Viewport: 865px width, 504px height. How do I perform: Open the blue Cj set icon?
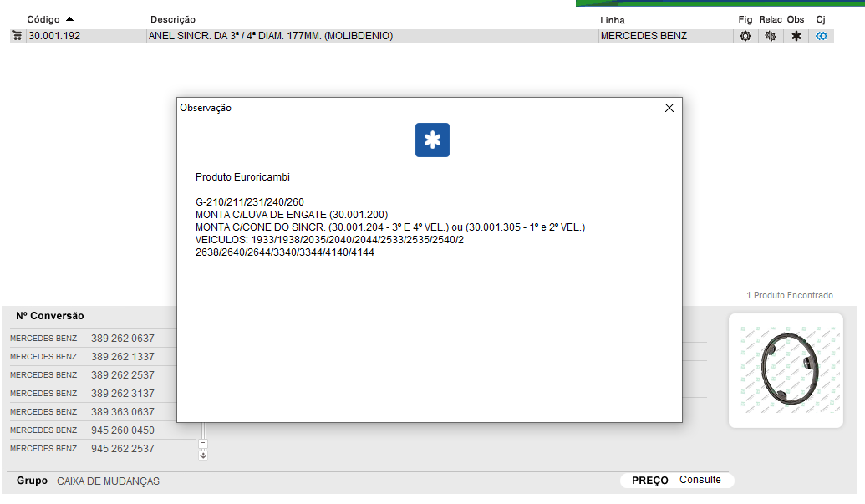click(x=822, y=36)
